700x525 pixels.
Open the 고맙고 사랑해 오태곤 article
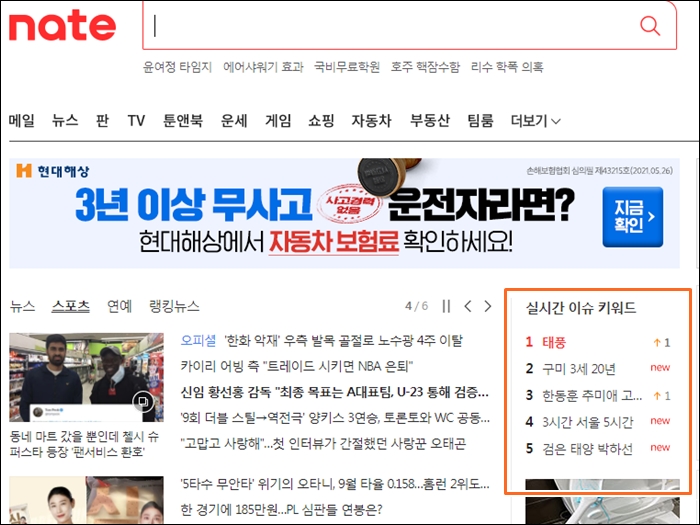point(323,444)
